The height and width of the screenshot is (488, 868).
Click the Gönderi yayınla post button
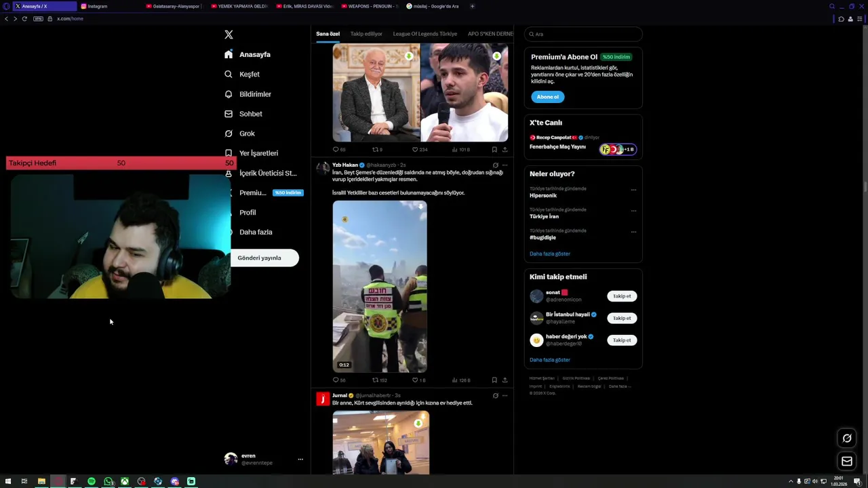(264, 258)
